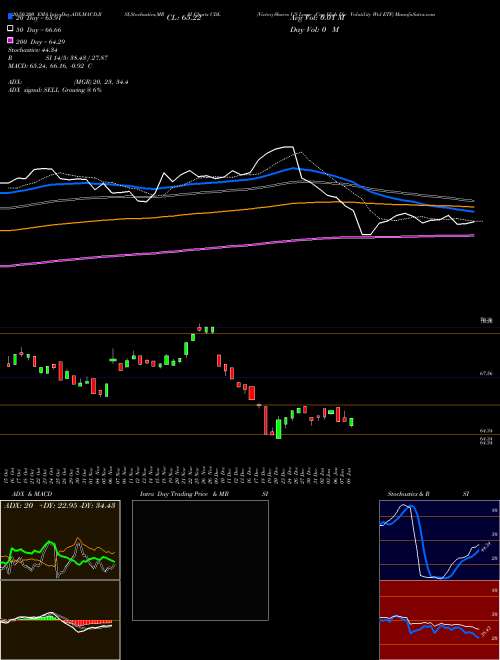Click the 'Stochastics & R SI' panel title
The image size is (500, 660).
tap(428, 494)
